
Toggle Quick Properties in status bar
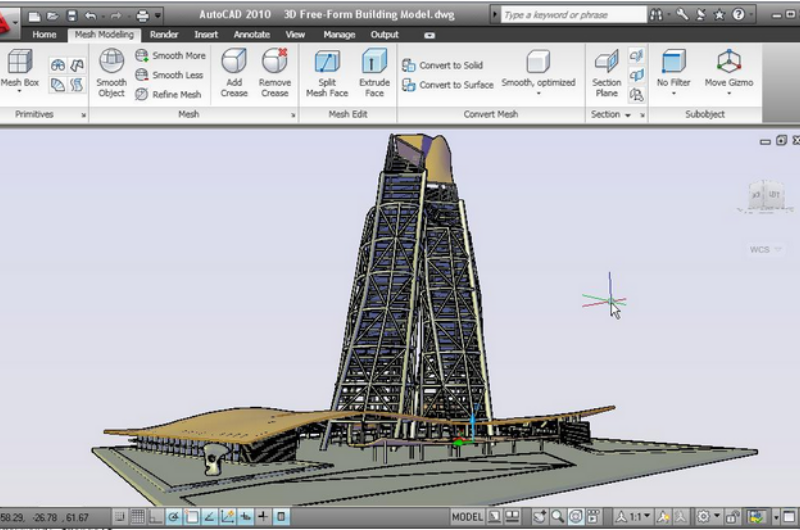click(281, 517)
